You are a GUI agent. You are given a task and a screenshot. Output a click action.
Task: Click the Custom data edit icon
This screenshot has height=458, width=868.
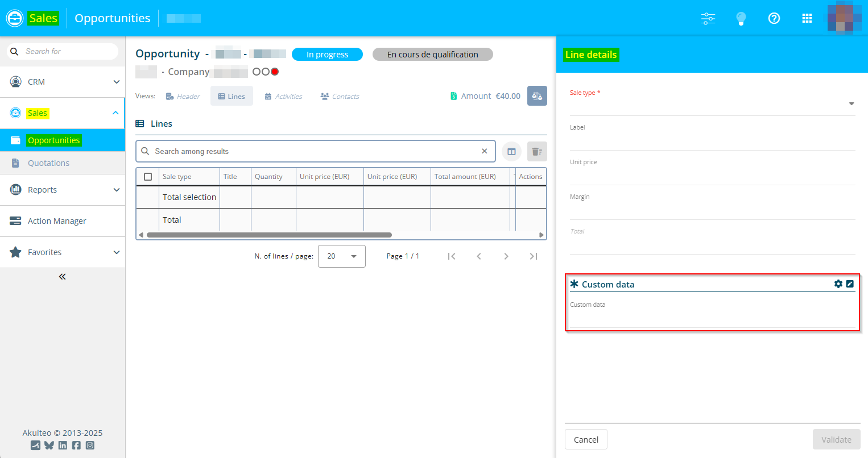[850, 284]
